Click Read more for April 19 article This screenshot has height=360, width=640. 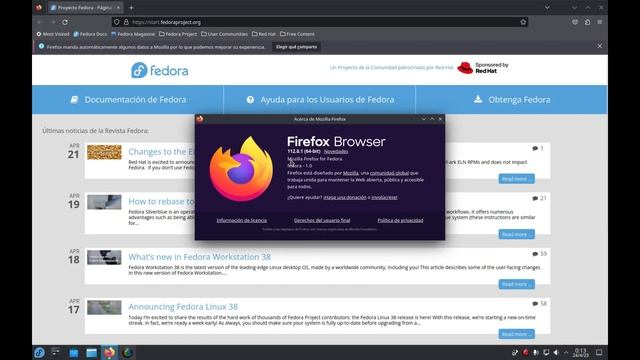point(516,234)
